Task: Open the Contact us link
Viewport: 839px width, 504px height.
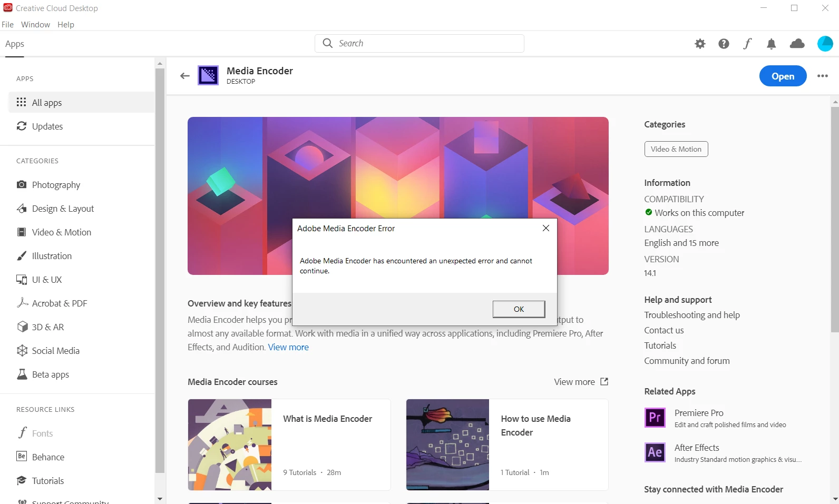Action: click(x=664, y=330)
